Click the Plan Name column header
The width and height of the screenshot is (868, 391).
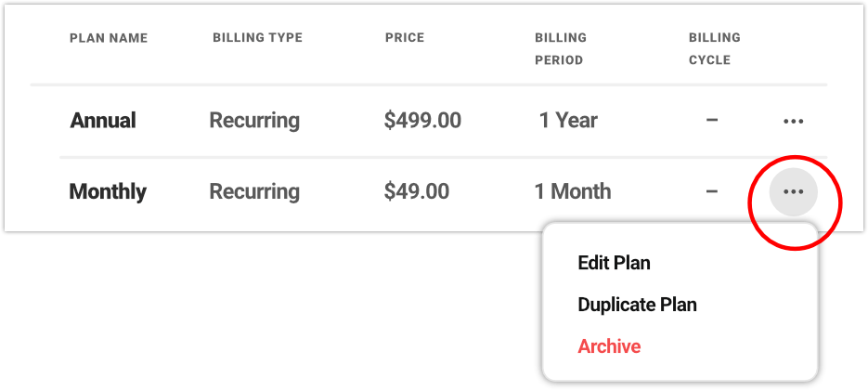pyautogui.click(x=109, y=38)
